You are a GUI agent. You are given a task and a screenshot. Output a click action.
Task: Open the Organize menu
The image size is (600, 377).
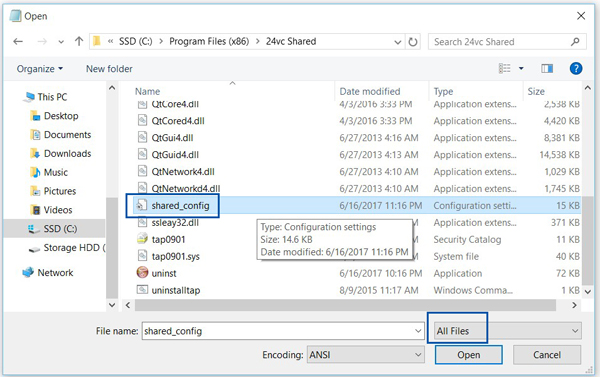click(x=39, y=69)
